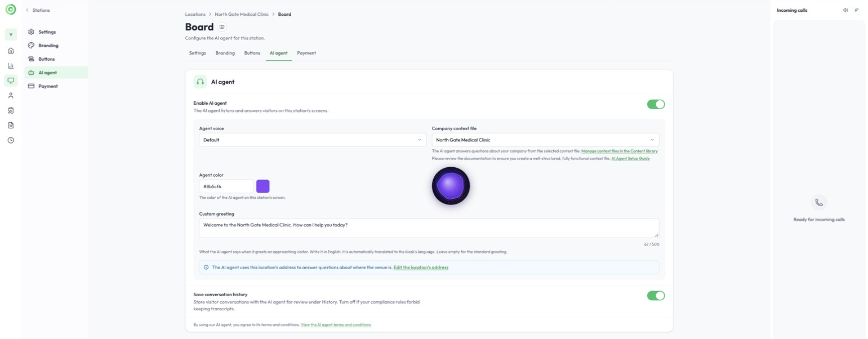The image size is (868, 339).
Task: Click the green app logo
Action: [x=11, y=10]
